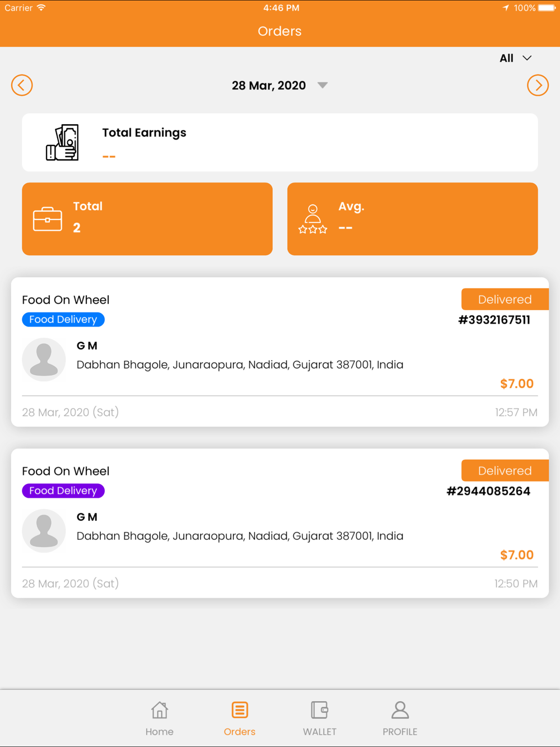Tap the purple Food Delivery tag
This screenshot has width=560, height=747.
coord(63,491)
